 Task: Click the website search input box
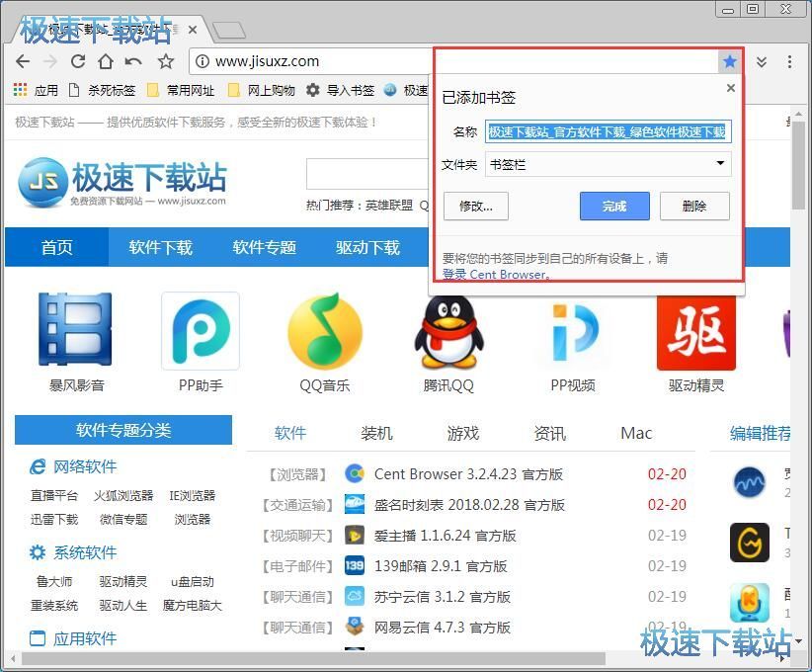click(369, 174)
